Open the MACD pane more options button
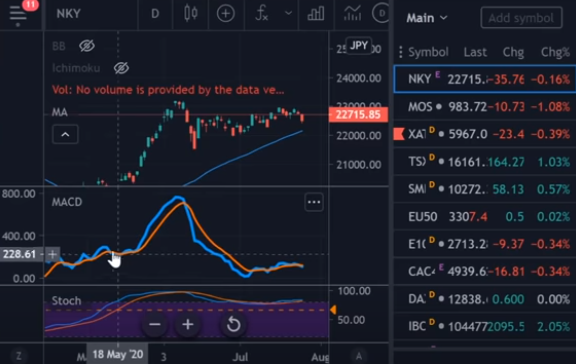 (x=314, y=202)
